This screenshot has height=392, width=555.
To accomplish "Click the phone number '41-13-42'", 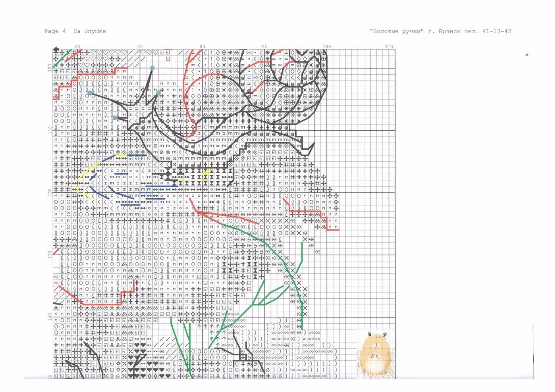I will 497,31.
